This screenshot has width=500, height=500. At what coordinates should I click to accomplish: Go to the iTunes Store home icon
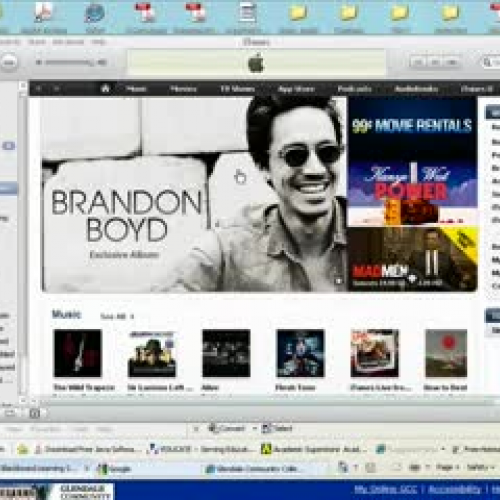coord(105,89)
